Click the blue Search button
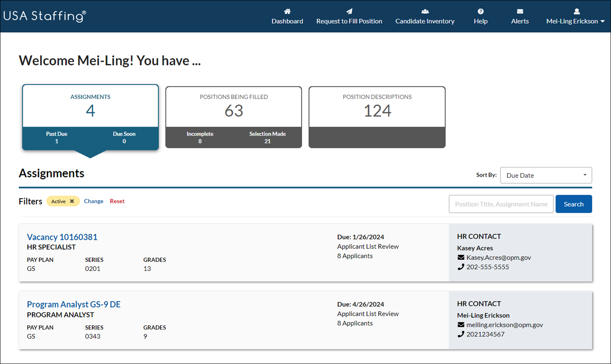This screenshot has width=611, height=364. 573,204
